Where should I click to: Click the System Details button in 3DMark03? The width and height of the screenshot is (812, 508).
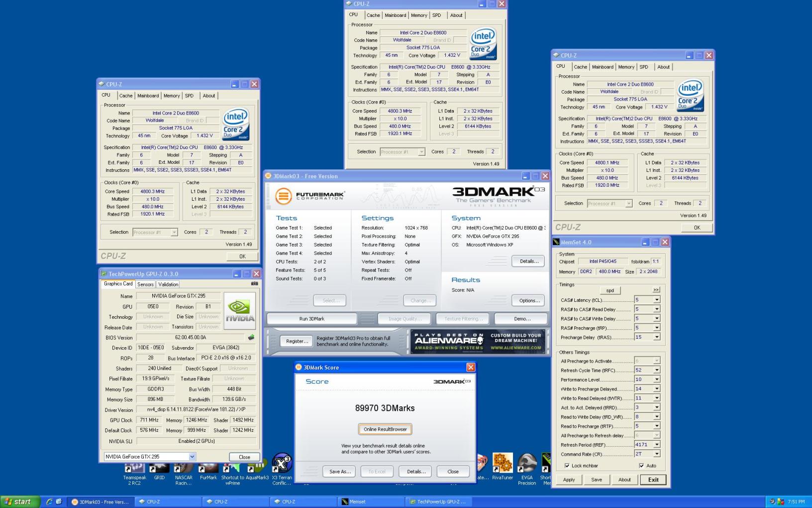(529, 261)
